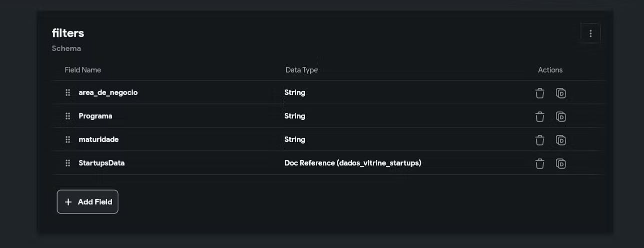Click the Doc Reference data type
644x248 pixels.
[353, 163]
